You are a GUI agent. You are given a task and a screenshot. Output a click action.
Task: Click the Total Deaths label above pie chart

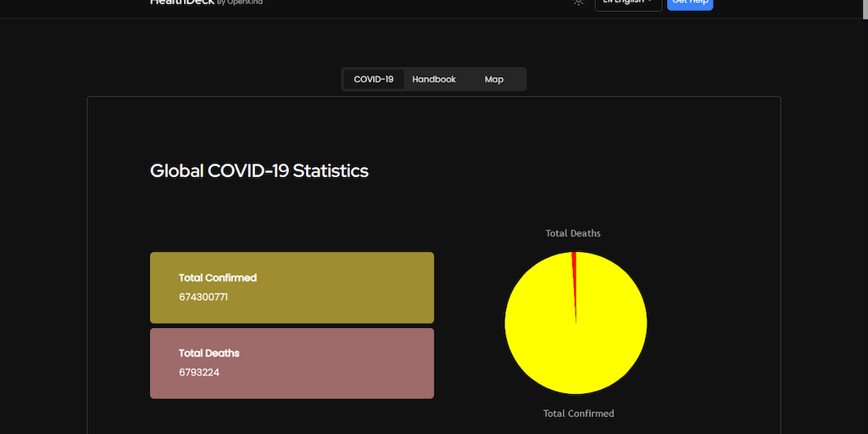click(x=573, y=233)
